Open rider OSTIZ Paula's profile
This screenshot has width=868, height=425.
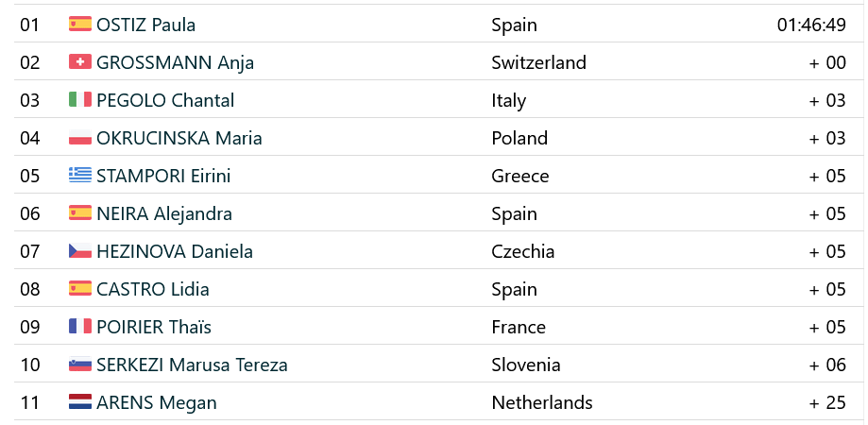(x=145, y=25)
